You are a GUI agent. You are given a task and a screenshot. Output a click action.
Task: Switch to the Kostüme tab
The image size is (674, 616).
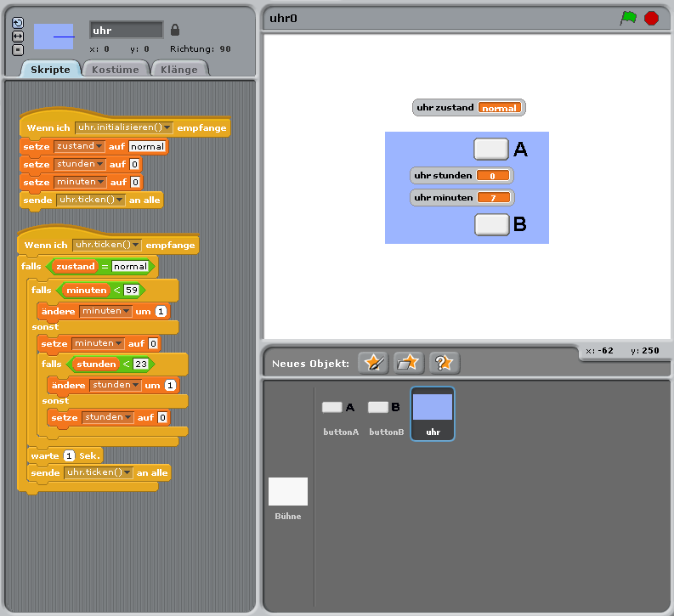[x=116, y=70]
